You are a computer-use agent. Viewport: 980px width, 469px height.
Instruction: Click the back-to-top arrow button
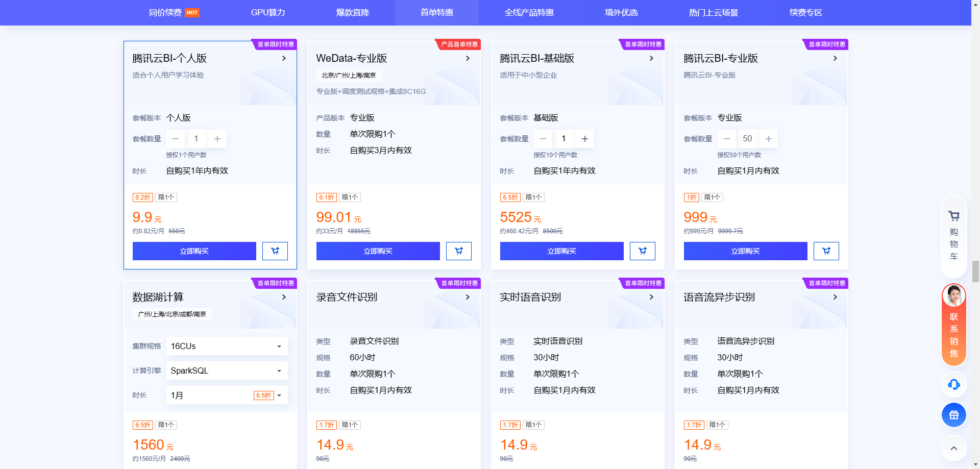(x=953, y=448)
